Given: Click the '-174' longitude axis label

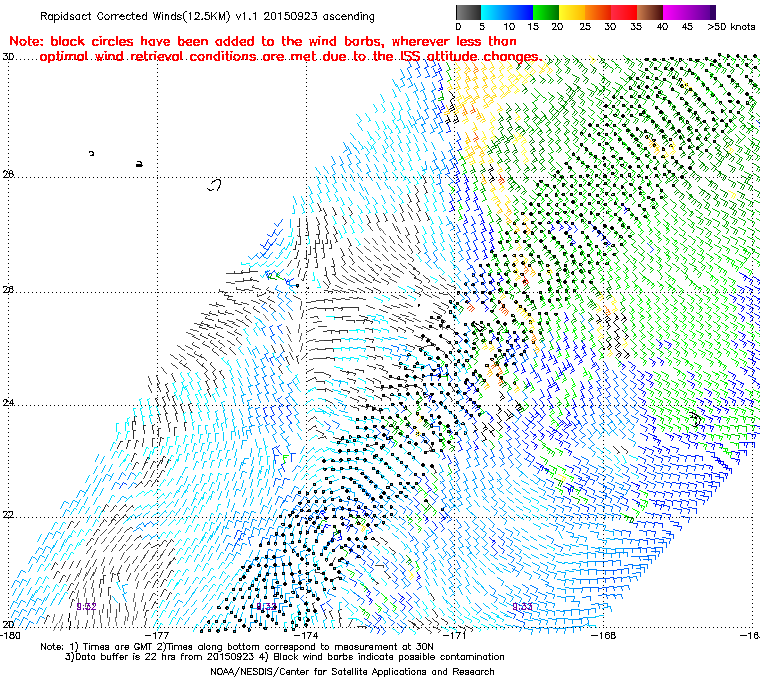Looking at the screenshot, I should click(x=307, y=635).
